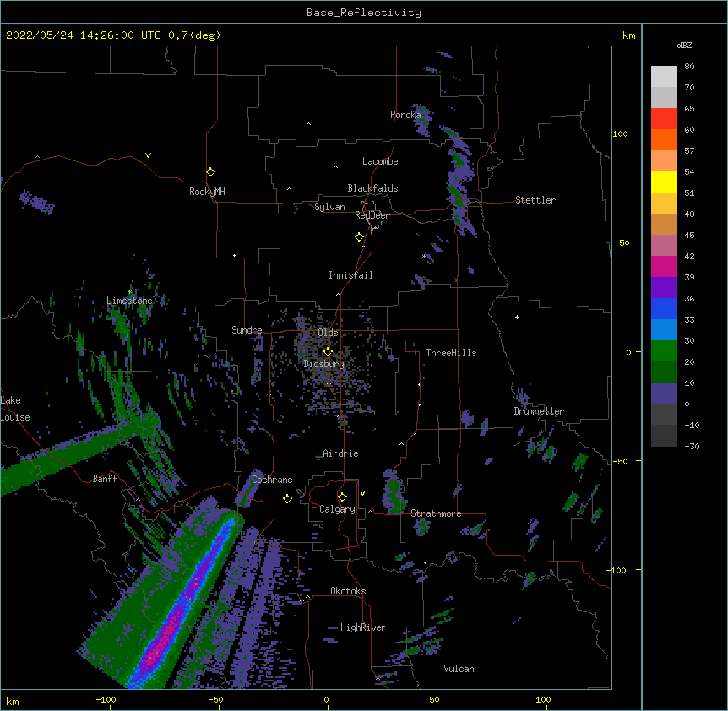The image size is (728, 711).
Task: Select the RedDeer city label
Action: click(372, 215)
